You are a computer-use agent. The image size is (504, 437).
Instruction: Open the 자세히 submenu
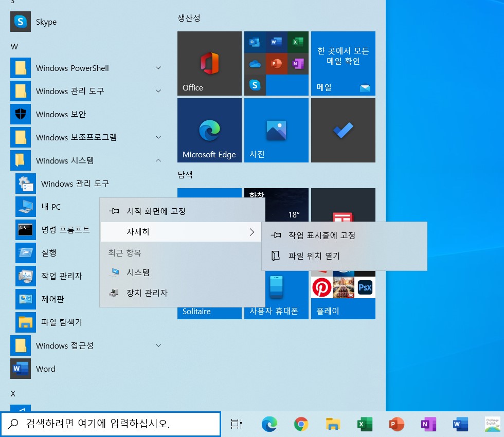(x=181, y=232)
